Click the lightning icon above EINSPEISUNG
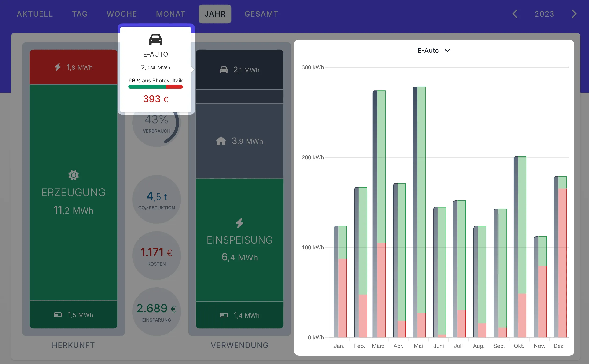Screen dimensions: 589x364 tap(239, 223)
